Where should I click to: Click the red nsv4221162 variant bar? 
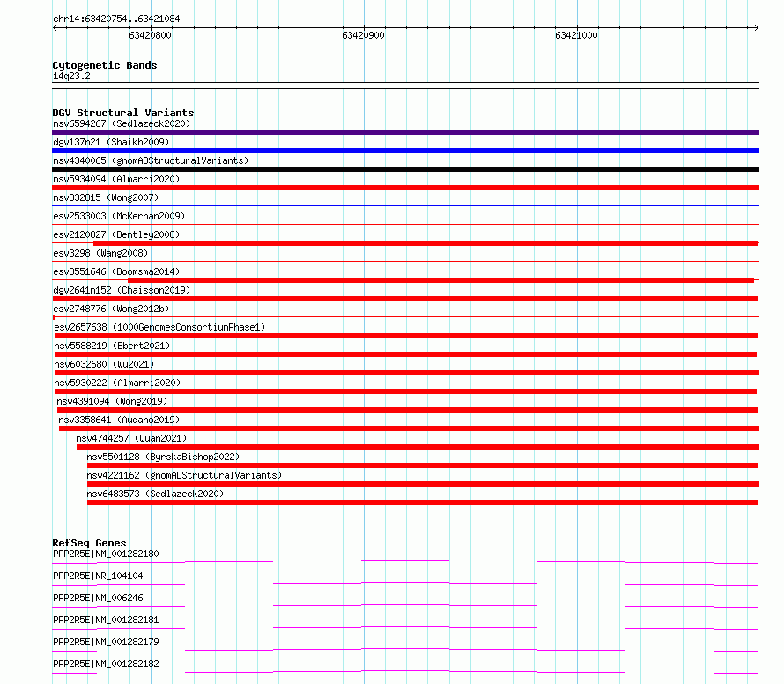[x=423, y=484]
